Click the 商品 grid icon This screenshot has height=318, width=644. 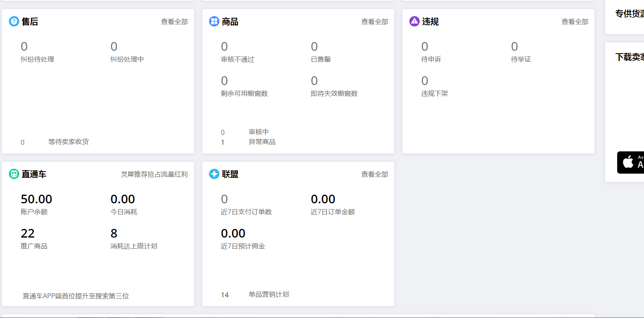click(x=214, y=21)
